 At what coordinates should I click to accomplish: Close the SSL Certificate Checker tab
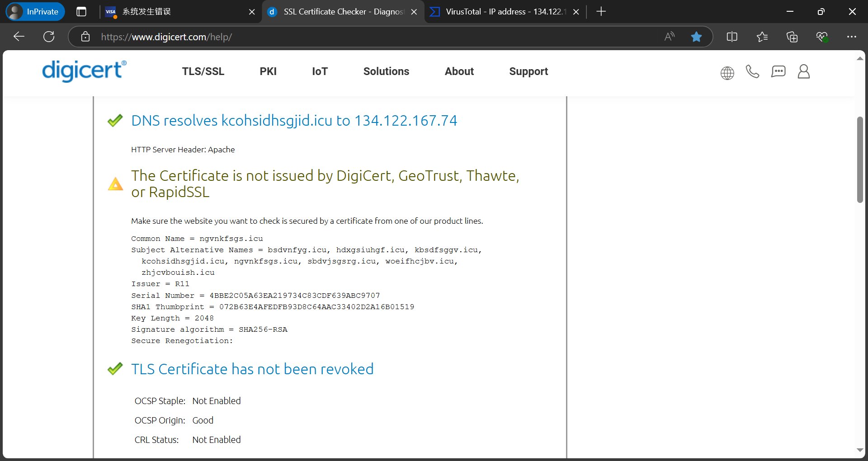pos(414,12)
